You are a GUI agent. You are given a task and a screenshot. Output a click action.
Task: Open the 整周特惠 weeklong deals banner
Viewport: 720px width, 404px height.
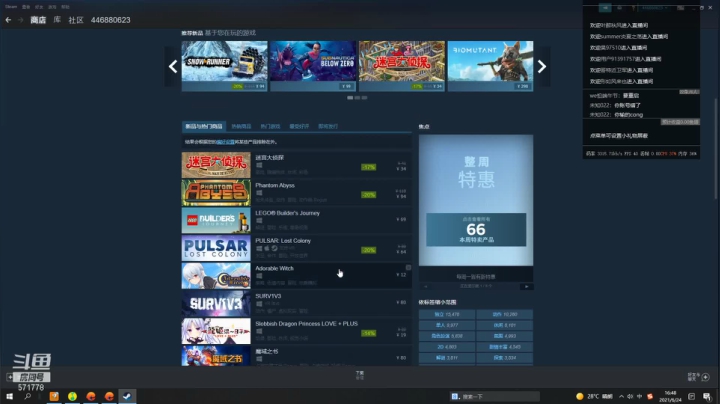[476, 200]
